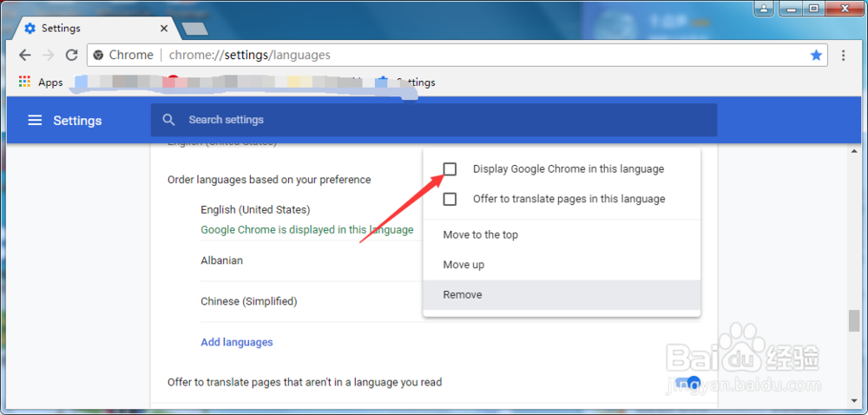Click the page vertical scrollbar thumb
868x415 pixels.
(x=853, y=321)
